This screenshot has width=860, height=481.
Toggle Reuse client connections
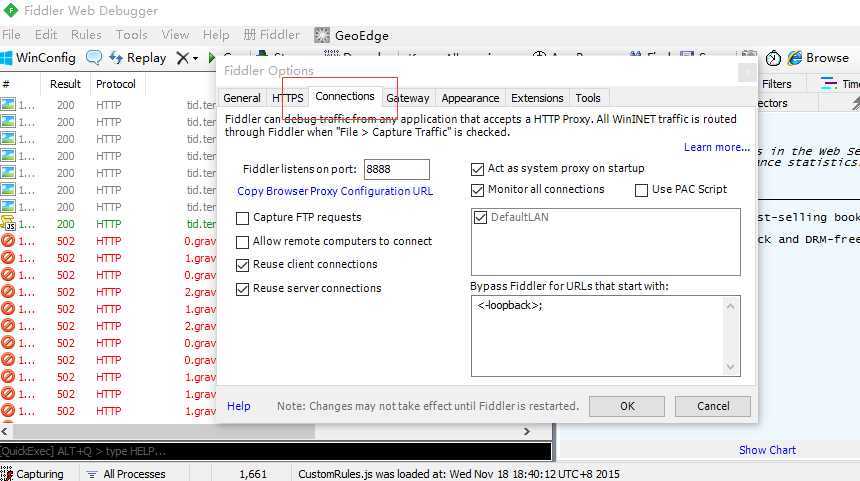(242, 265)
